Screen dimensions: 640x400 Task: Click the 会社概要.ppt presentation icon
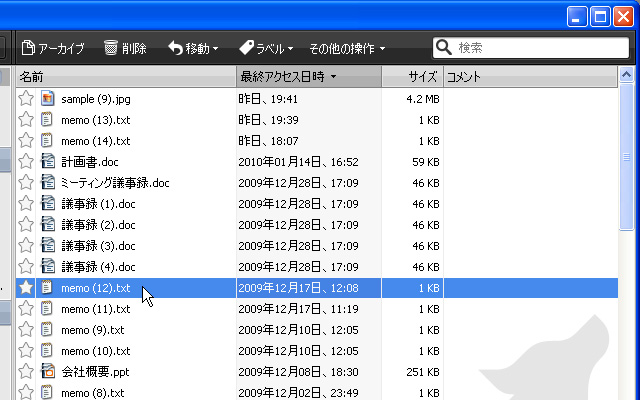tap(48, 371)
